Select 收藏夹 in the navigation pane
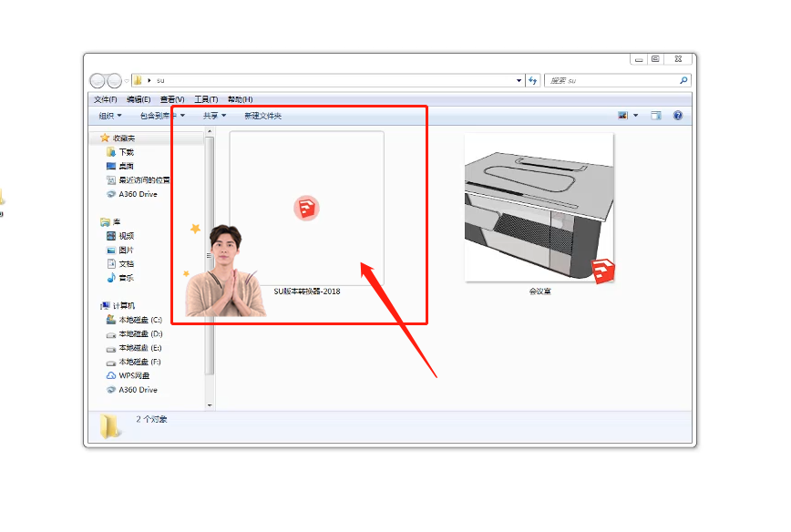 click(124, 138)
